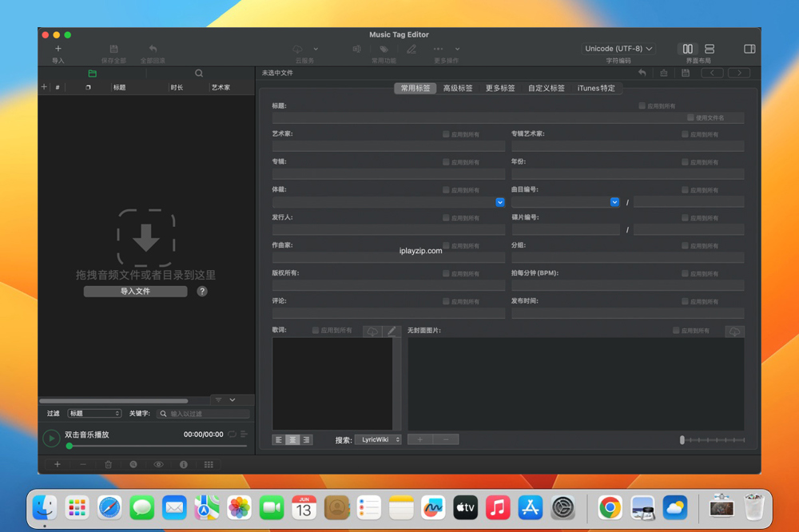Image resolution: width=799 pixels, height=532 pixels.
Task: Check 应用到所有 for 专辑 field
Action: (446, 162)
